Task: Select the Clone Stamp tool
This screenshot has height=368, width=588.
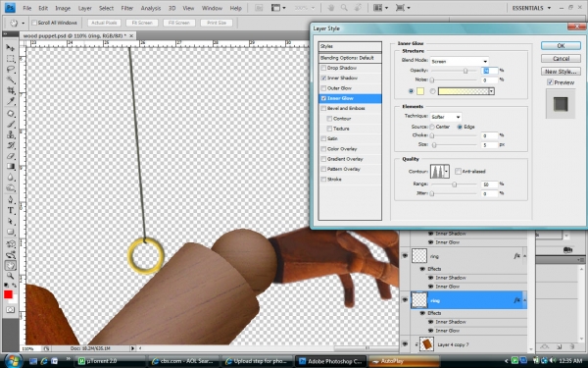Action: click(x=10, y=134)
